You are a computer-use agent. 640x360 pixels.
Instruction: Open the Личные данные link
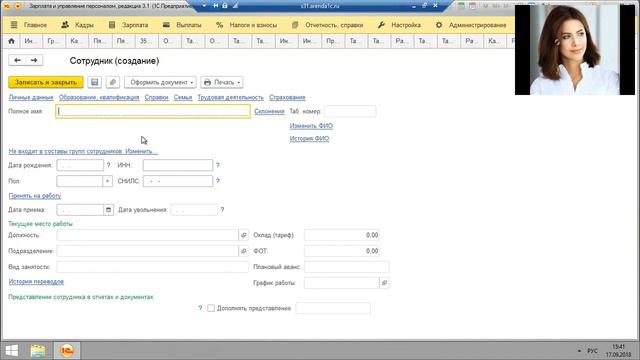coord(31,98)
